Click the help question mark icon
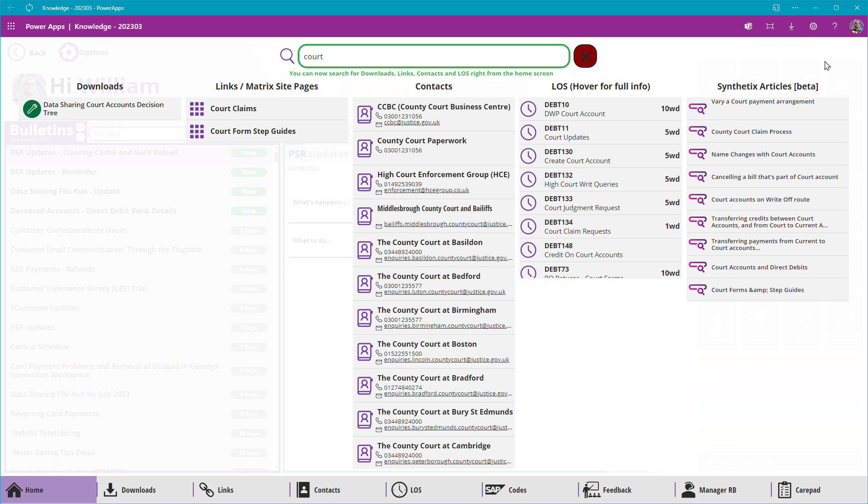Viewport: 868px width, 504px height. tap(835, 26)
